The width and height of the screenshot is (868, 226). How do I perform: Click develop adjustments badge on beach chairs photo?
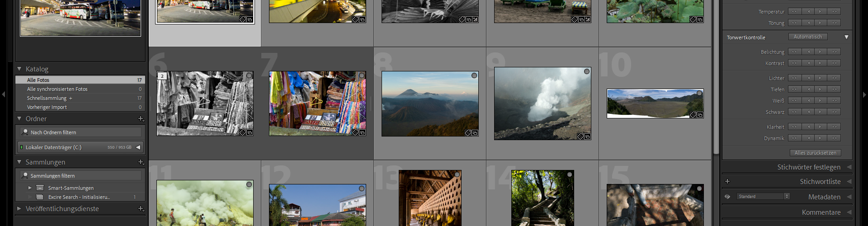[x=588, y=19]
